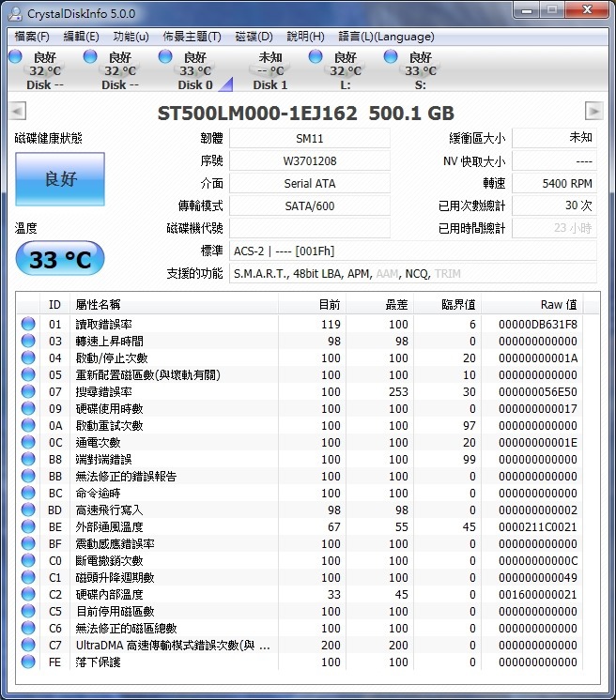Click status icon for 硬碟內部溫度 row

point(28,594)
